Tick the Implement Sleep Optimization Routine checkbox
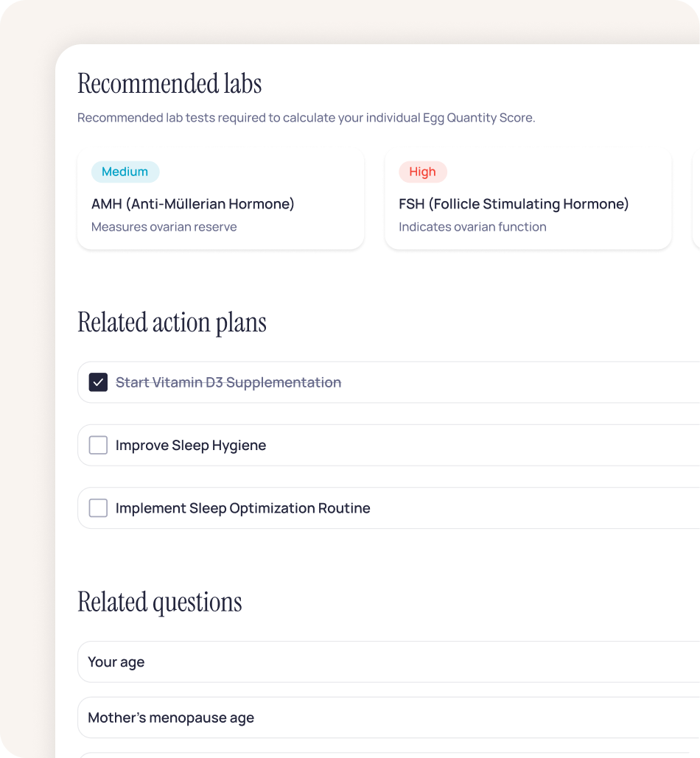Image resolution: width=700 pixels, height=758 pixels. (98, 508)
